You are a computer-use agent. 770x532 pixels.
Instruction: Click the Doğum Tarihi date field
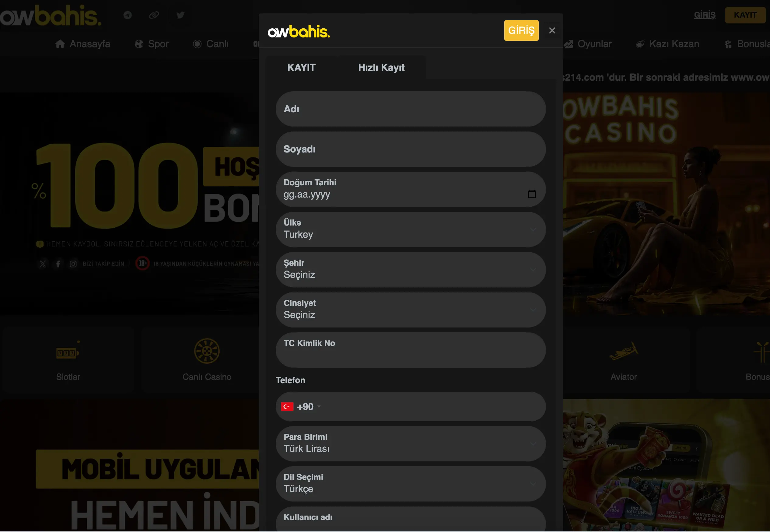(410, 189)
